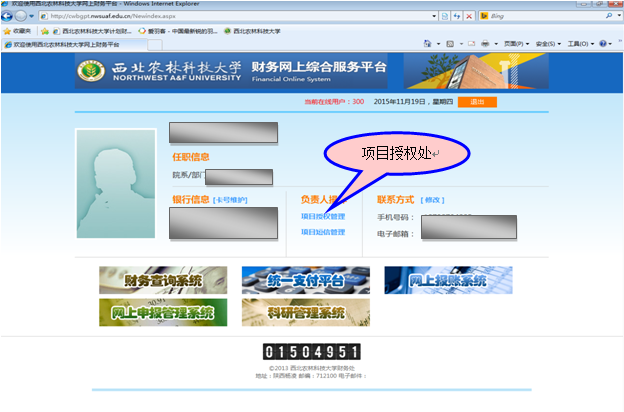Click the Print icon in command bar
Image resolution: width=624 pixels, height=412 pixels.
(485, 45)
